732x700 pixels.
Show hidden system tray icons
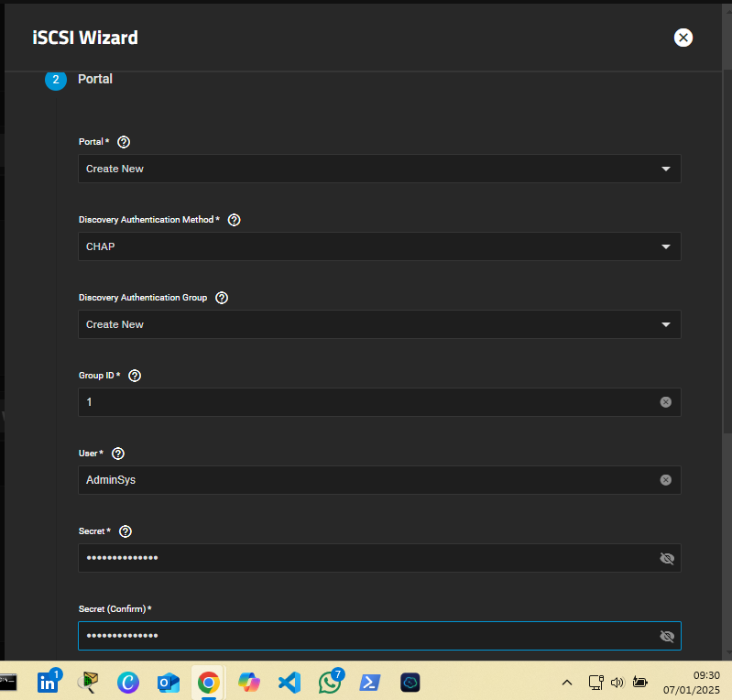pyautogui.click(x=567, y=683)
